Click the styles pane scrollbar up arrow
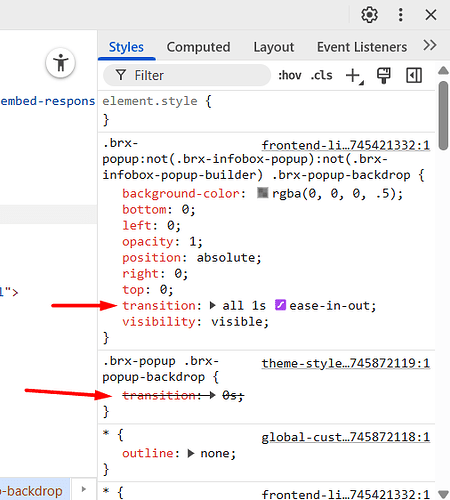 pos(443,70)
